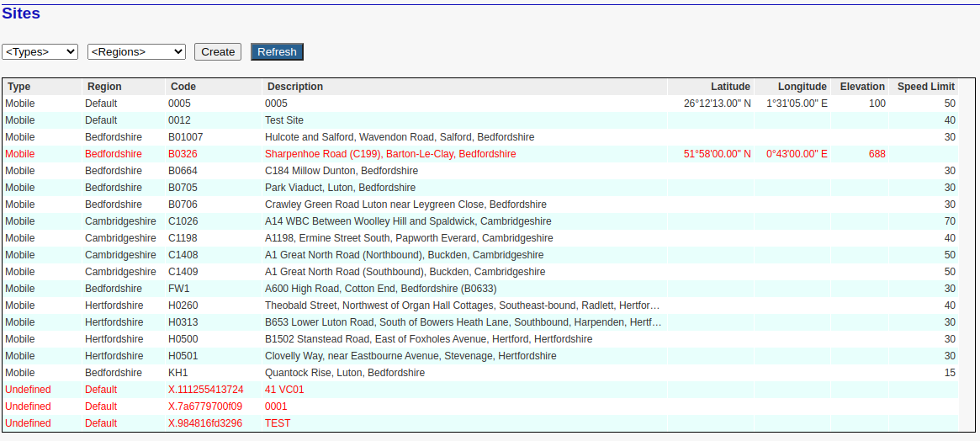
Task: Select the C1026 A14 WBC Cambridgeshire row
Action: pos(408,221)
